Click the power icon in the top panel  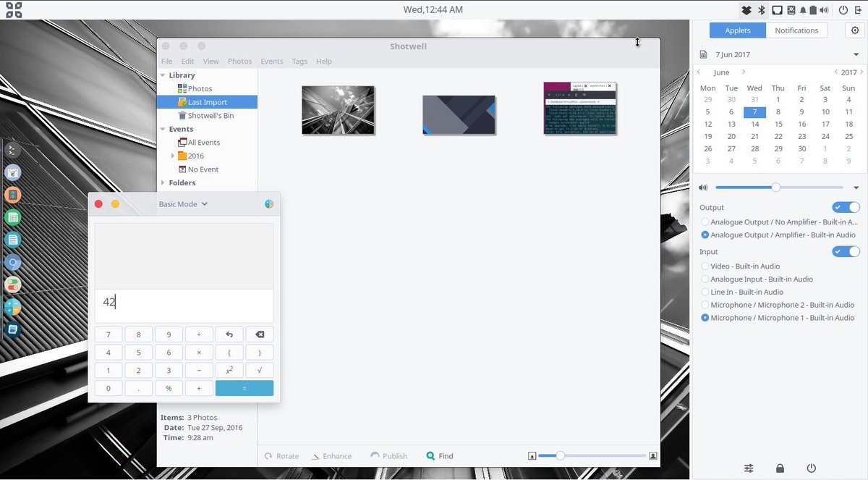tap(843, 9)
